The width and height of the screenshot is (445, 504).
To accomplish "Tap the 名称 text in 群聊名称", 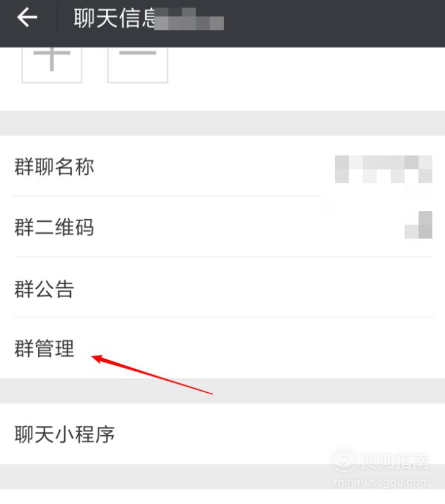I will point(75,166).
